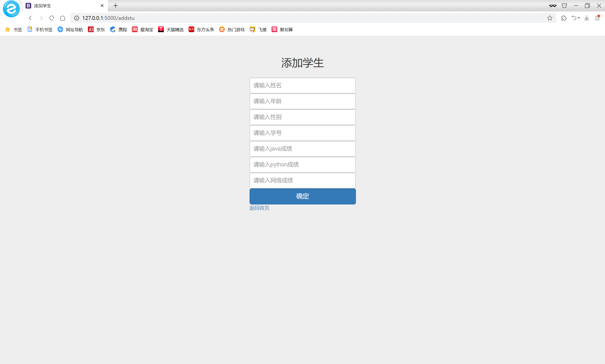Click the home button in the toolbar

[x=63, y=18]
